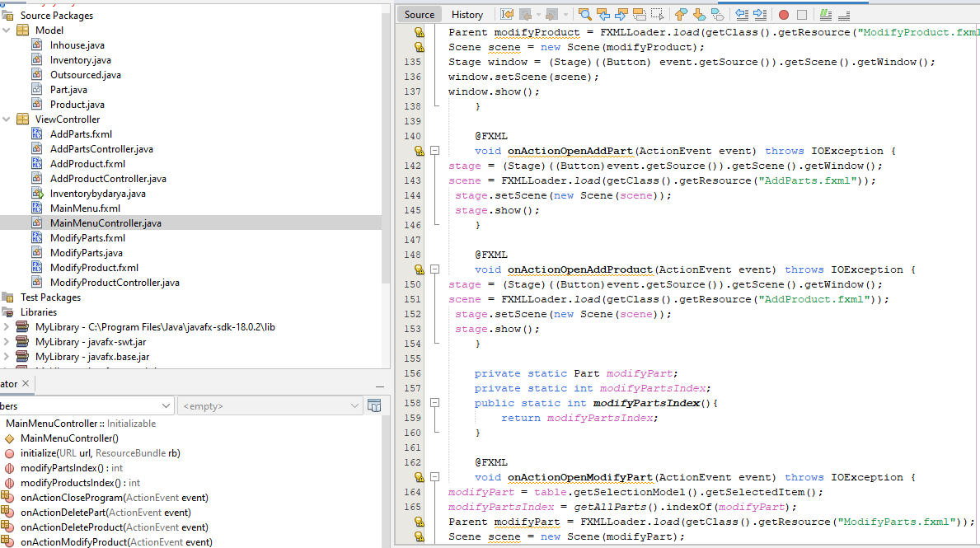Select Inventorybydarya.java main class
The height and width of the screenshot is (548, 980).
click(x=97, y=194)
